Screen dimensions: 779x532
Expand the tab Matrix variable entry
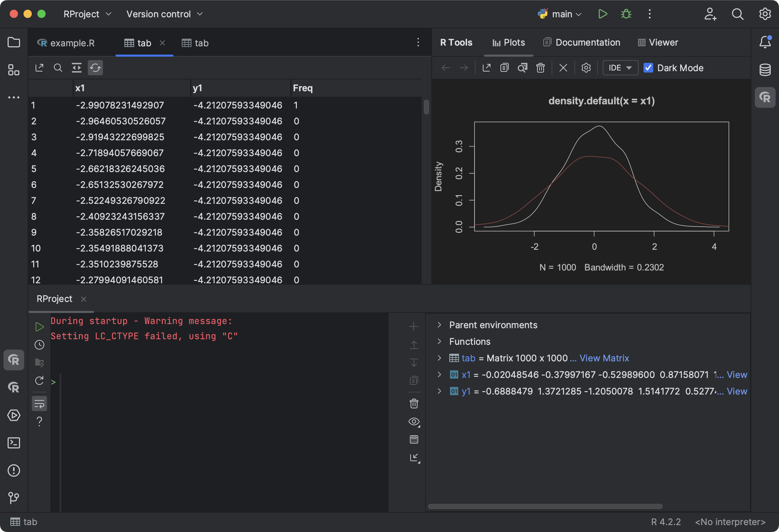click(440, 358)
